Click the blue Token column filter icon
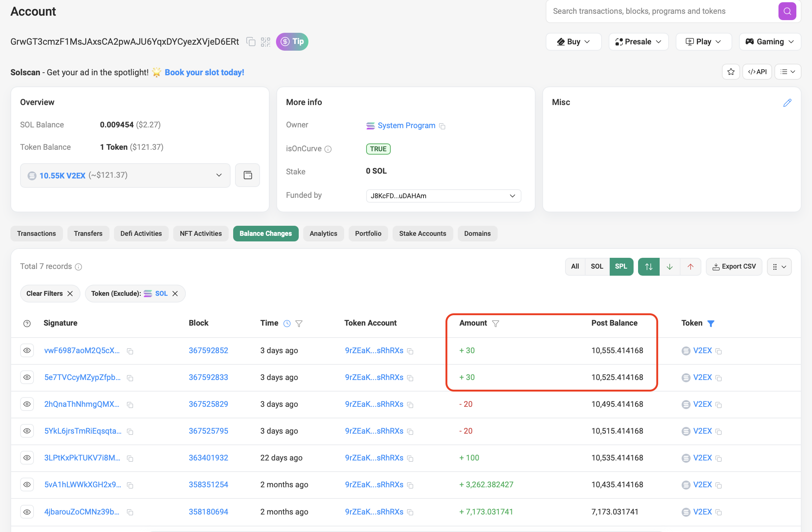Screen dimensions: 812x532 pos(711,323)
